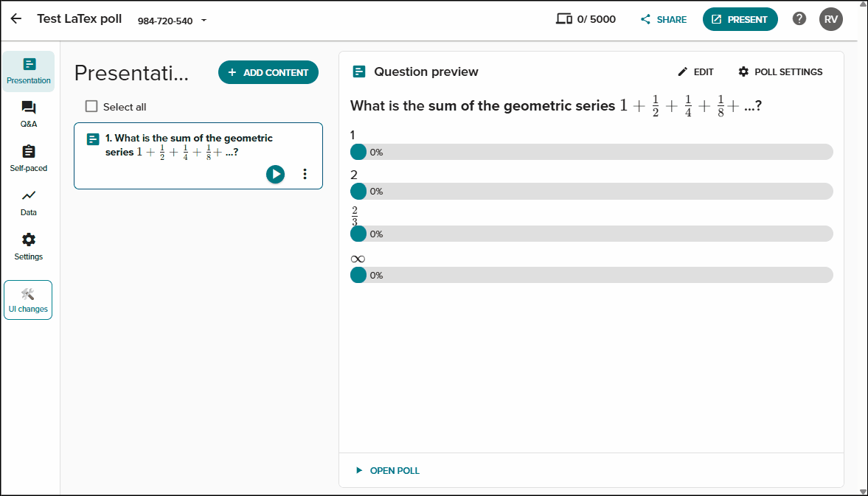The width and height of the screenshot is (868, 496).
Task: Switch to the Presentation sidebar tab
Action: coord(29,71)
